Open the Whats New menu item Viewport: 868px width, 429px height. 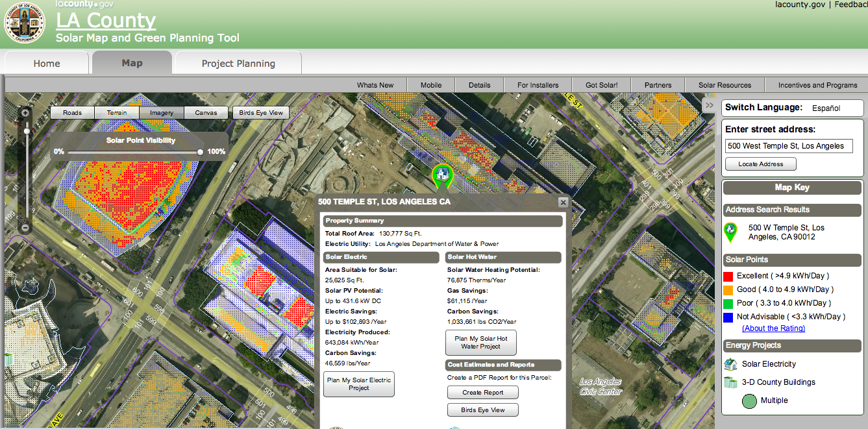[375, 85]
